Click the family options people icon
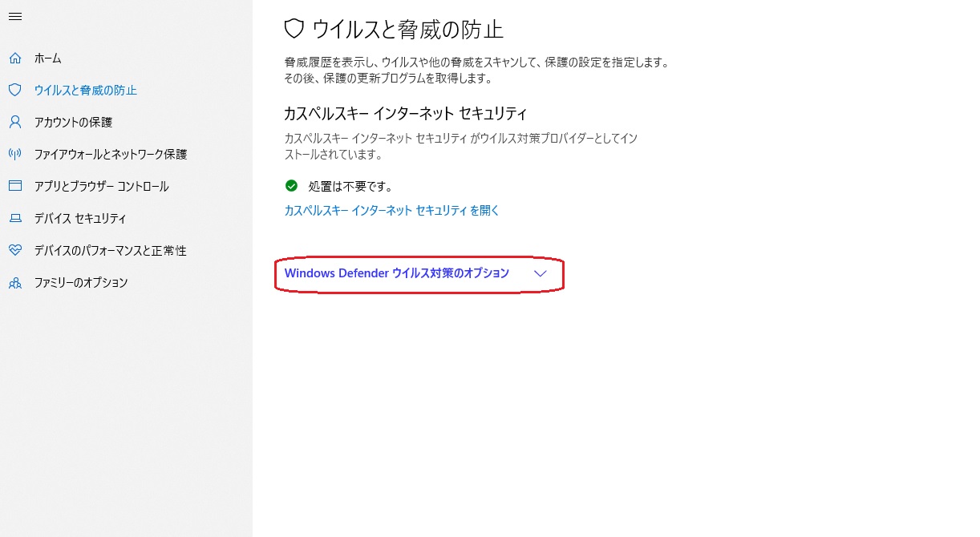The height and width of the screenshot is (537, 980). pos(14,282)
